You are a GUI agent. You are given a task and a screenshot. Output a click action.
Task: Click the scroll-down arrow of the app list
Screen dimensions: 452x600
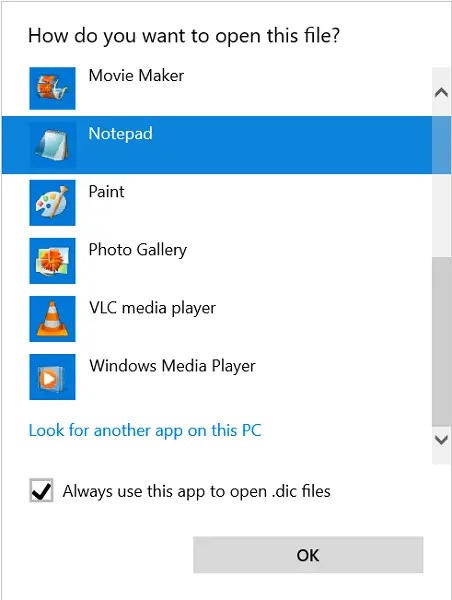coord(441,440)
